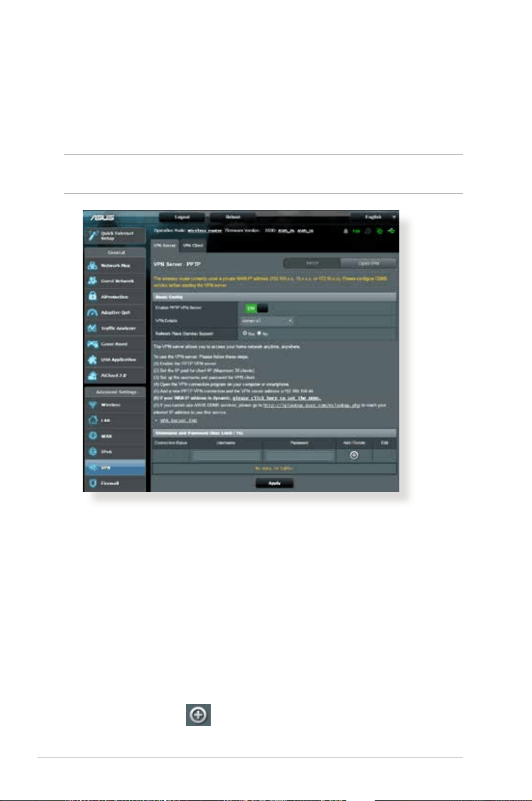
Task: Click the add/delete plus circle icon
Action: [353, 455]
